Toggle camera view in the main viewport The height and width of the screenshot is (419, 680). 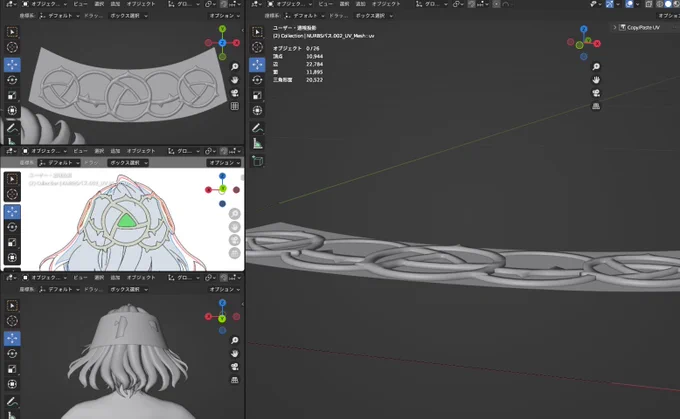click(x=596, y=93)
